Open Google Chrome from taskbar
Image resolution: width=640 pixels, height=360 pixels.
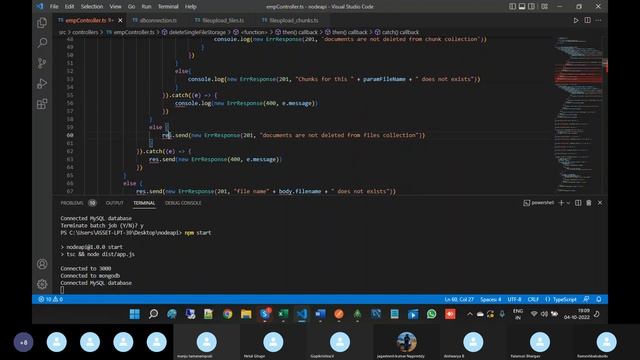227,314
